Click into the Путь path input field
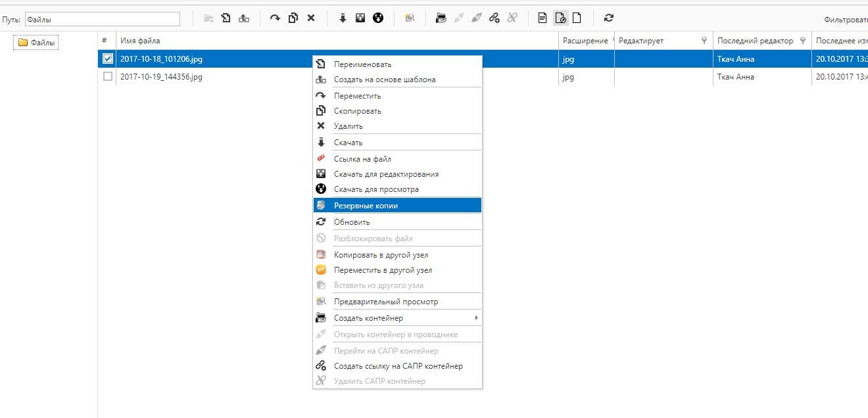 102,20
